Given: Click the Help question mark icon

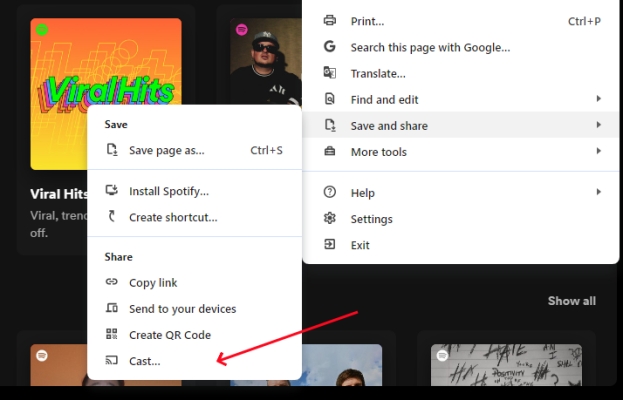Looking at the screenshot, I should [x=330, y=192].
